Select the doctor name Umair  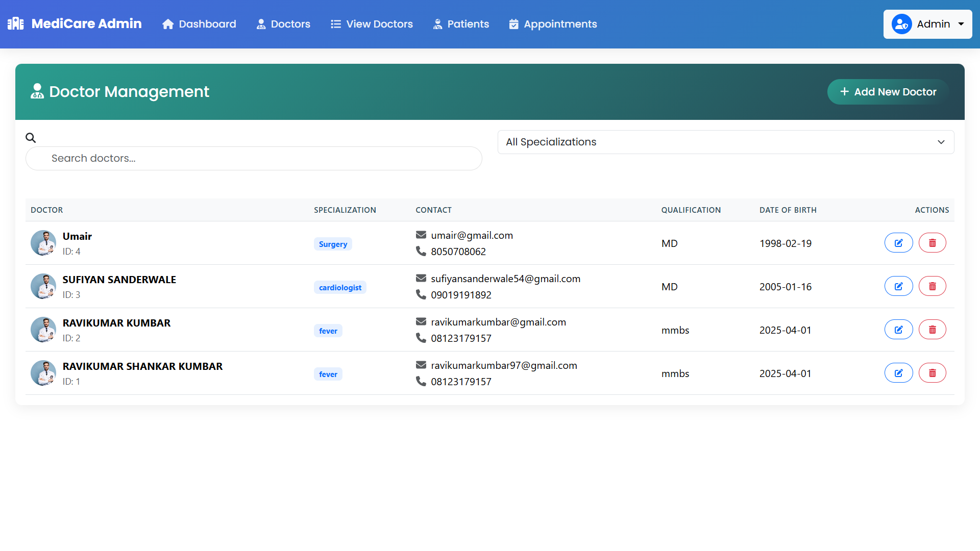click(77, 236)
